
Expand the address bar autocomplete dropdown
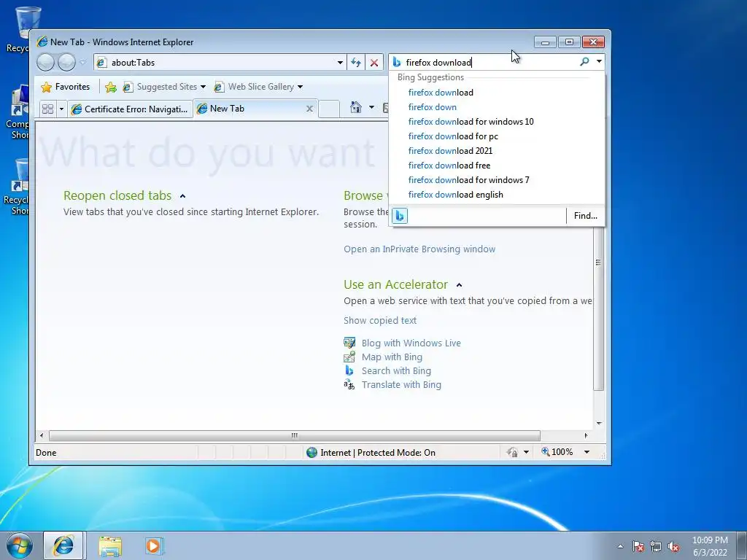tap(340, 63)
